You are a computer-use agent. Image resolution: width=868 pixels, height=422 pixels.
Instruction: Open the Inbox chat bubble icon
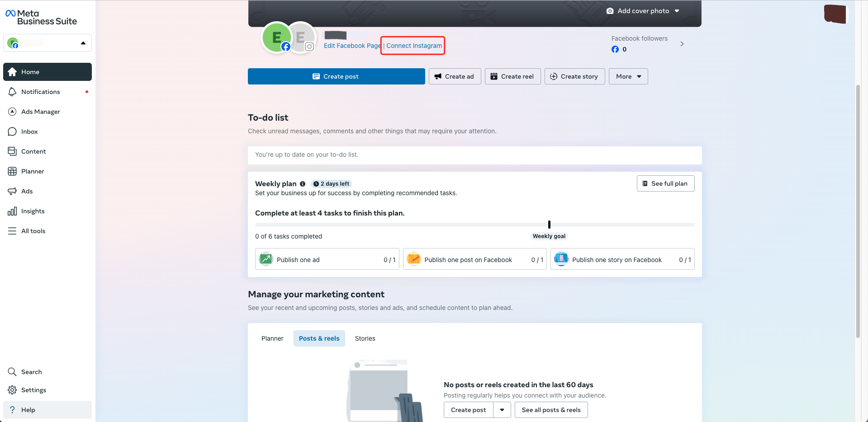(12, 131)
